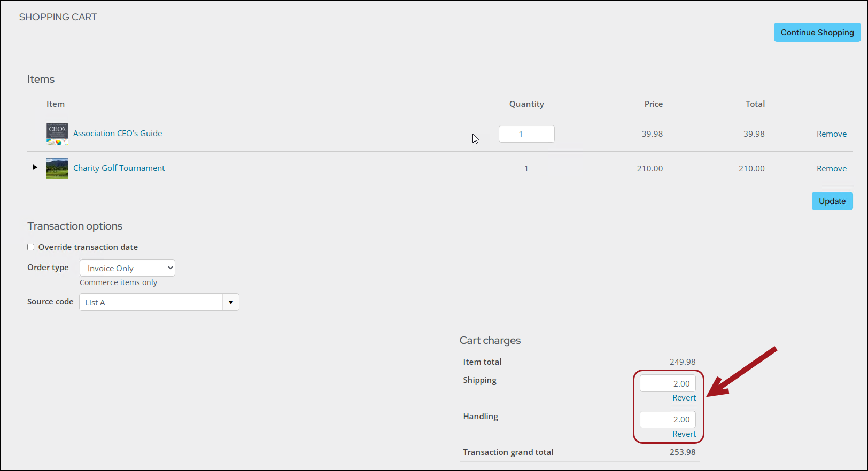Click the SHOPPING CART heading
This screenshot has height=471, width=868.
[58, 17]
